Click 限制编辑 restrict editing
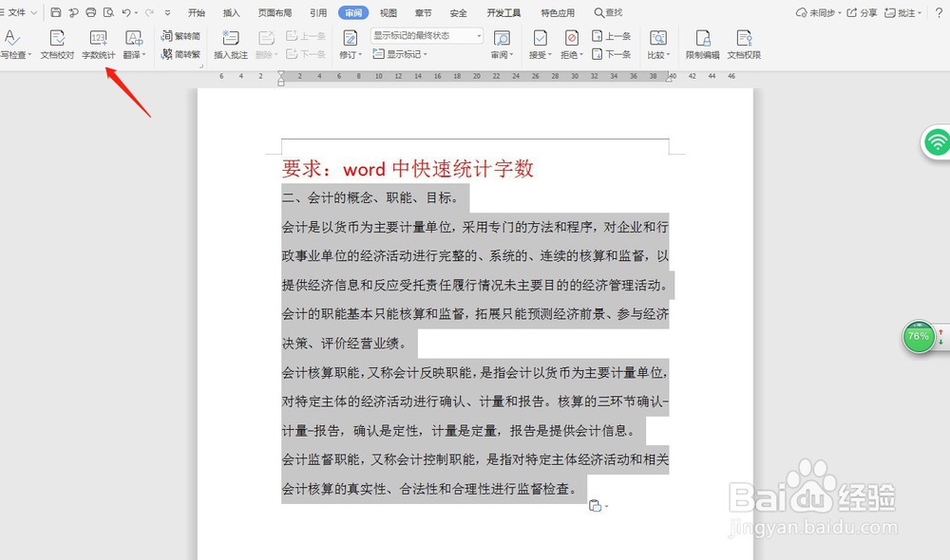The image size is (950, 560). point(703,45)
